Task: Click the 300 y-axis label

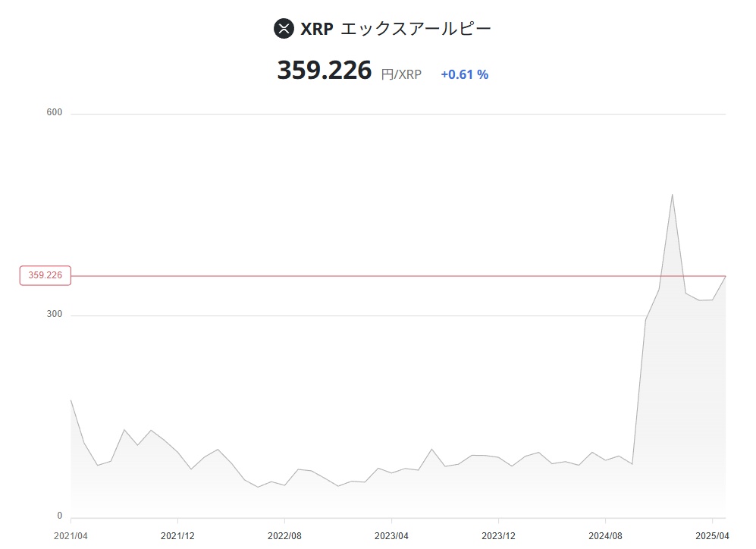Action: coord(55,314)
